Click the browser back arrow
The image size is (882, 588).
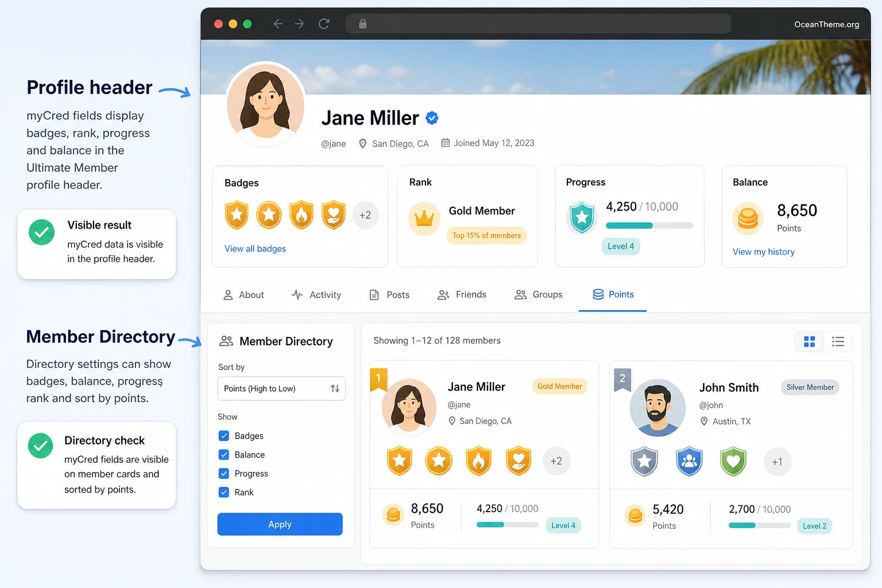click(278, 24)
